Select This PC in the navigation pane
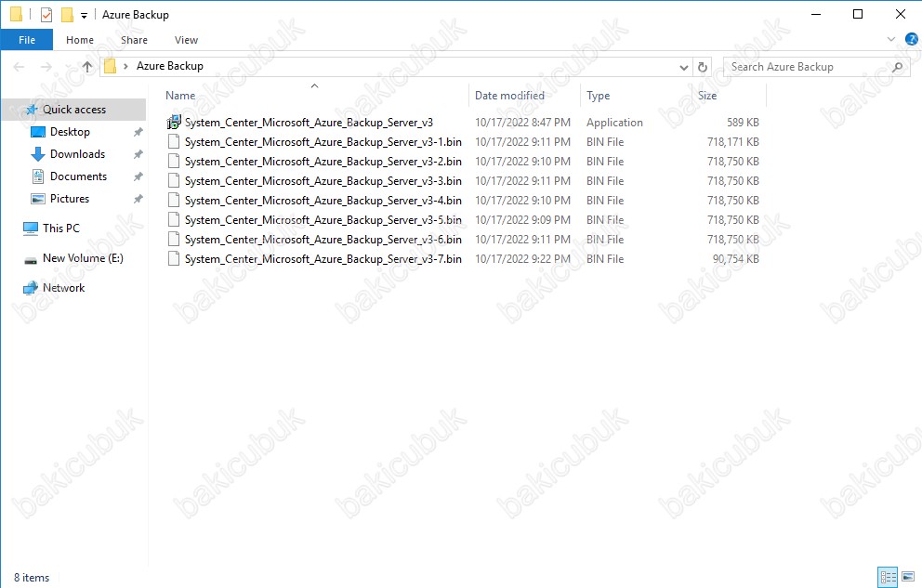The width and height of the screenshot is (922, 588). pos(60,228)
